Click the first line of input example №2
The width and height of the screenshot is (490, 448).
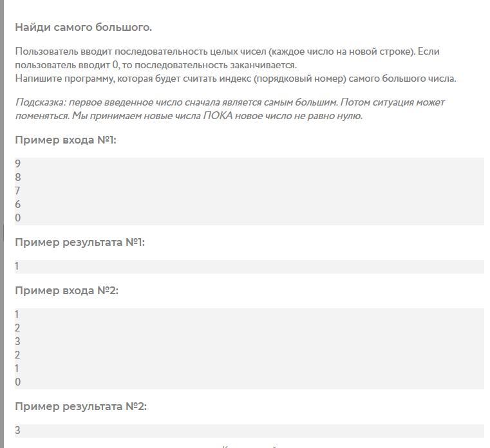click(x=17, y=314)
